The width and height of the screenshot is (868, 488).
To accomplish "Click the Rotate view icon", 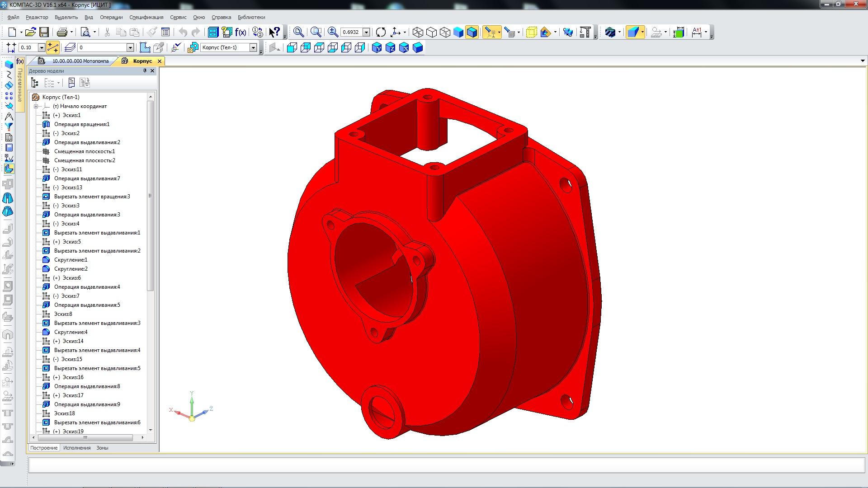I will coord(381,32).
